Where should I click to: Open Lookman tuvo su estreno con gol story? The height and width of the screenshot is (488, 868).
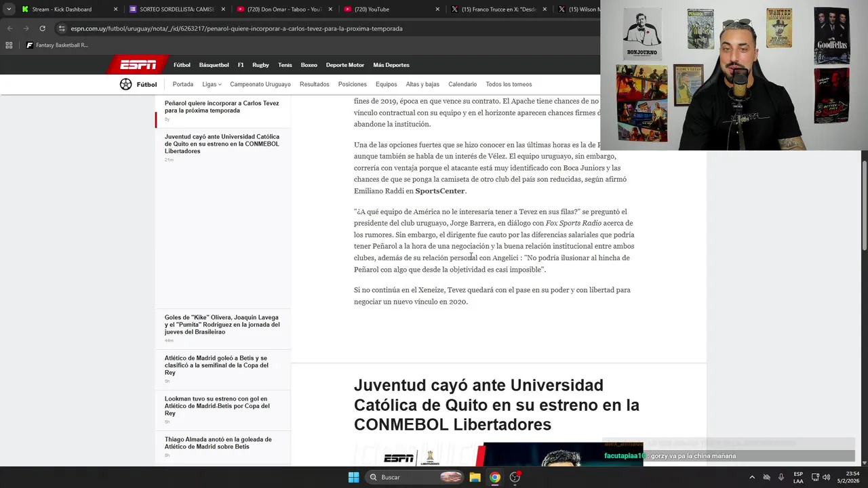pyautogui.click(x=217, y=406)
